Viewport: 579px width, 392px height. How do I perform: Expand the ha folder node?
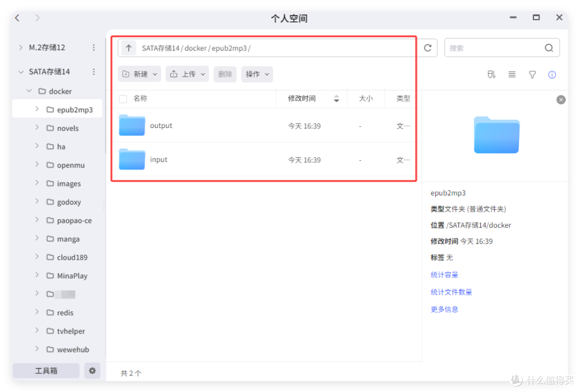(x=37, y=146)
